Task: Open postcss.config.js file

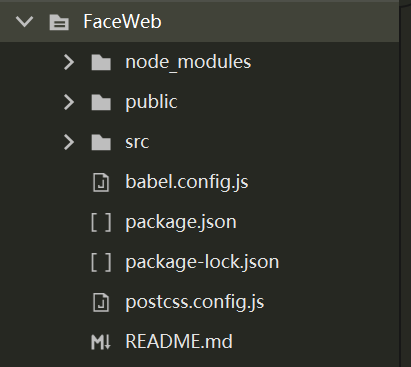Action: click(195, 302)
